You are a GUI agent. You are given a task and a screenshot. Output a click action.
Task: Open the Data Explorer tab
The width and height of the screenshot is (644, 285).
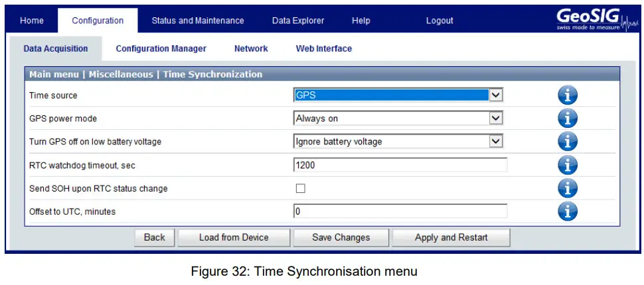point(298,21)
